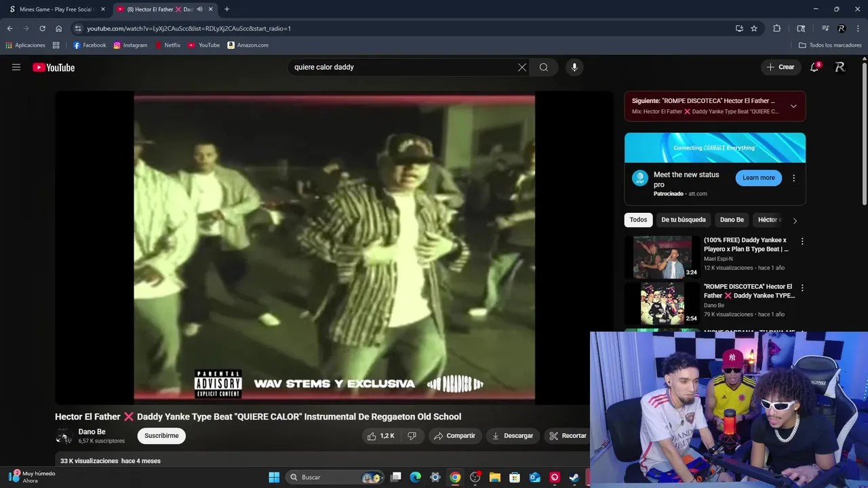Click Learn more on AT&T ad

759,178
